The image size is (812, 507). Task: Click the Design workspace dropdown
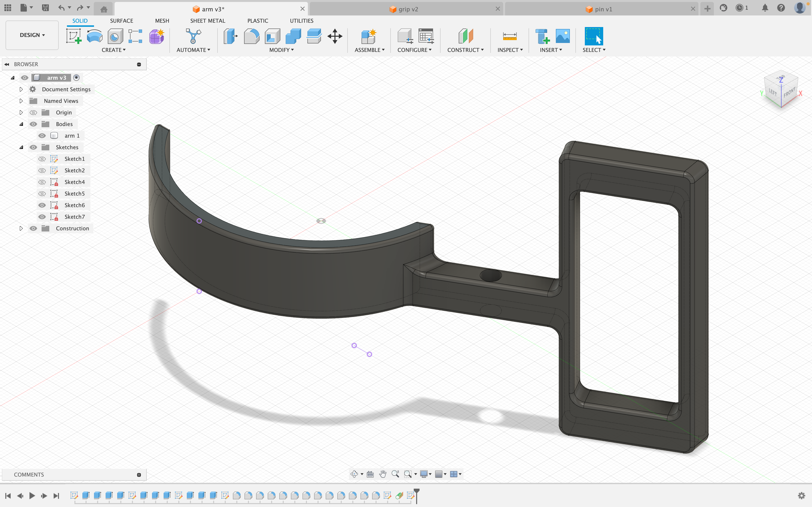(32, 35)
